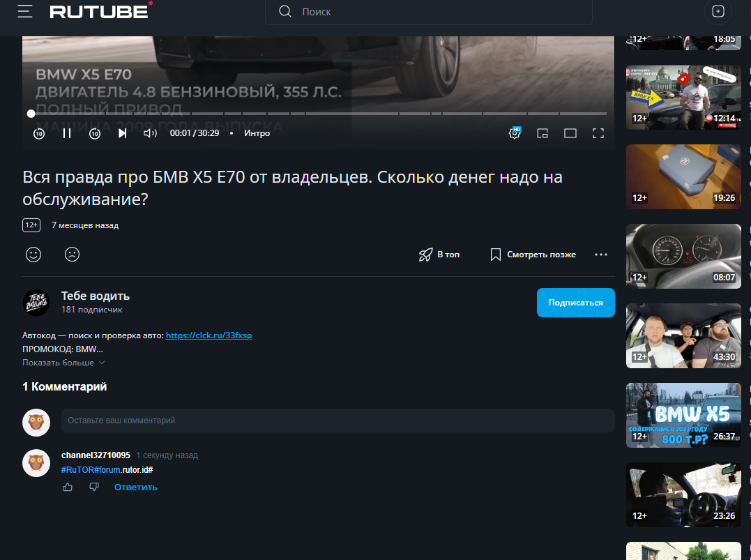
Task: Open the clck.ru/33fxsp link
Action: pyautogui.click(x=208, y=335)
